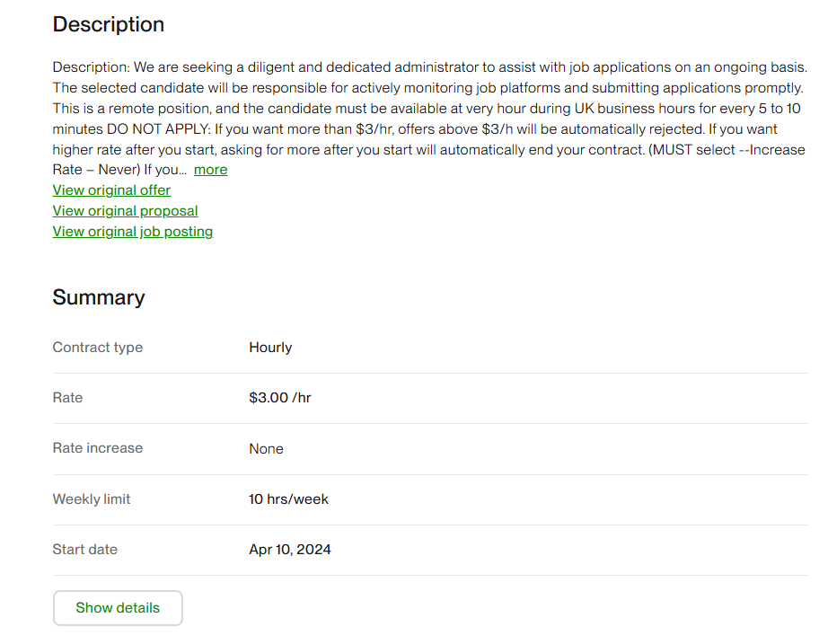Select the Rate row label
Screen dimensions: 828x644
pyautogui.click(x=67, y=398)
